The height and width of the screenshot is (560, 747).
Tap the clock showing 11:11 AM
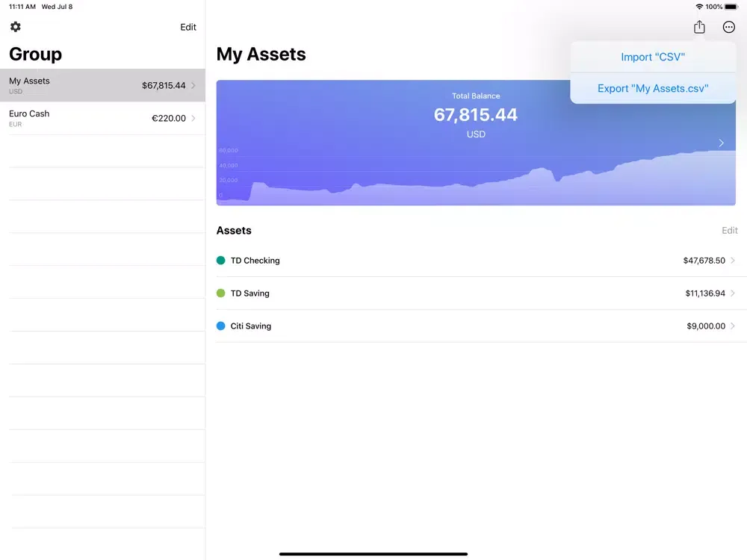point(22,7)
